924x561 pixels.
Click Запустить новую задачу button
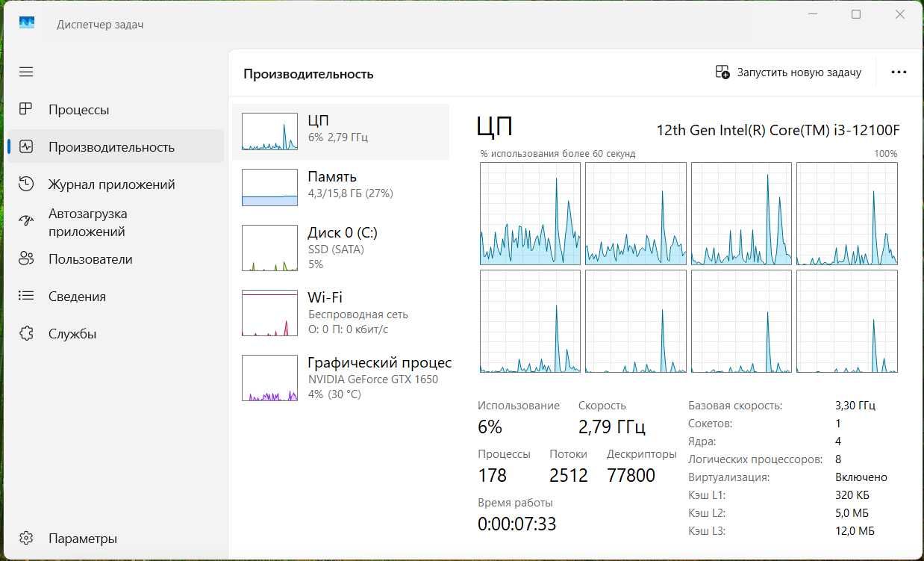[788, 72]
